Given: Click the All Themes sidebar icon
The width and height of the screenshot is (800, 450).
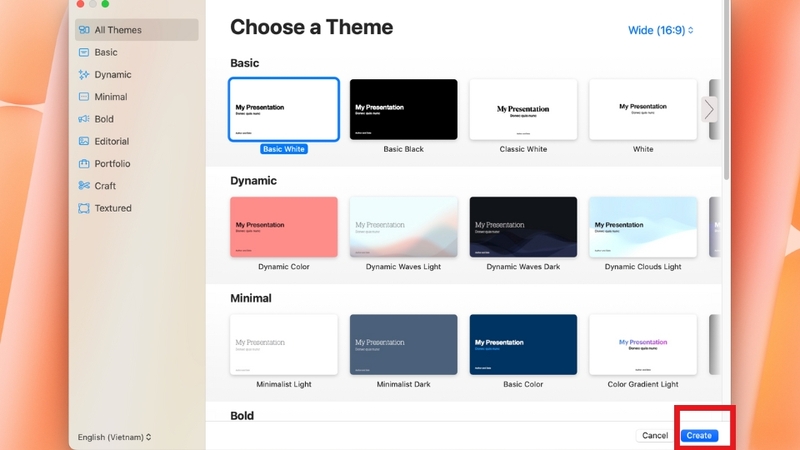Looking at the screenshot, I should (x=84, y=30).
